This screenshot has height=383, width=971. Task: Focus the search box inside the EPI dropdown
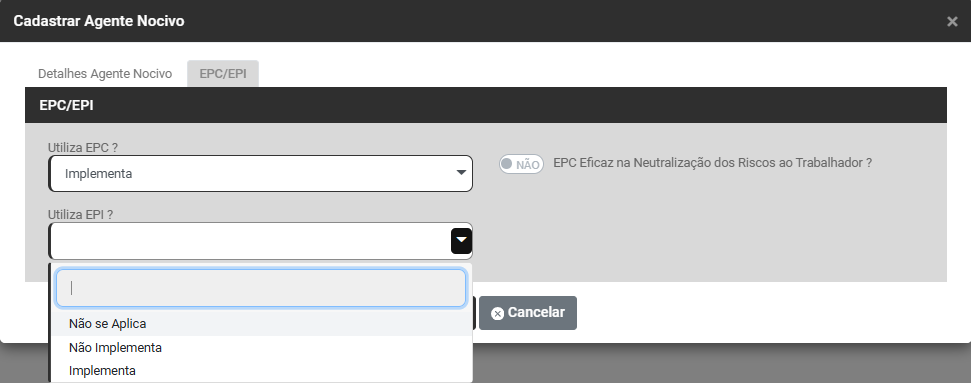[261, 288]
